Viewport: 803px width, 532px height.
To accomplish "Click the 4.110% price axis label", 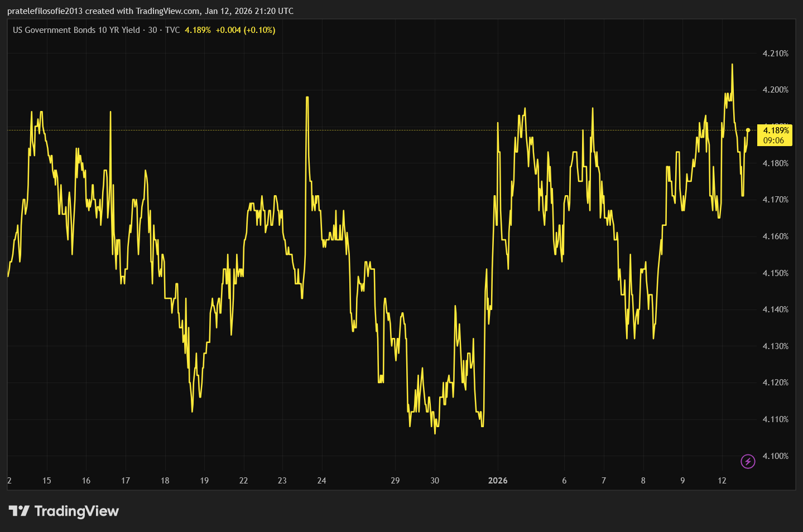I will (776, 419).
